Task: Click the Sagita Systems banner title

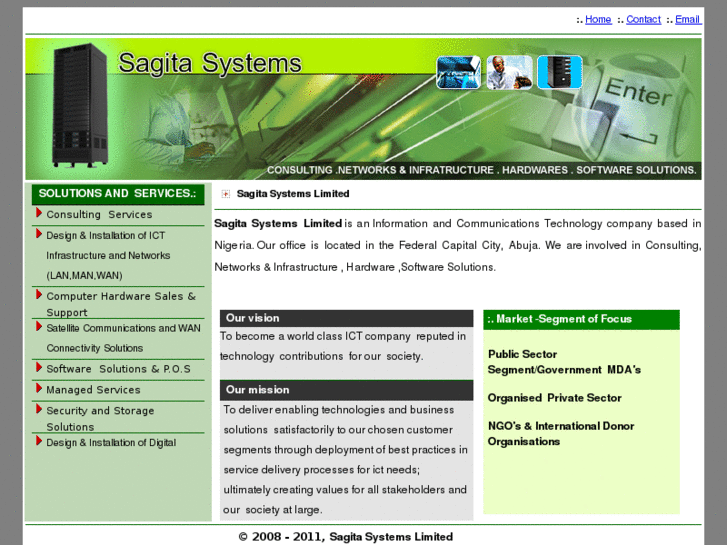Action: (x=210, y=63)
